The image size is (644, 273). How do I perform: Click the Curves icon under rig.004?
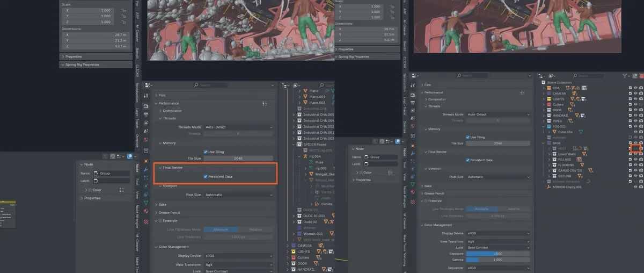[317, 204]
